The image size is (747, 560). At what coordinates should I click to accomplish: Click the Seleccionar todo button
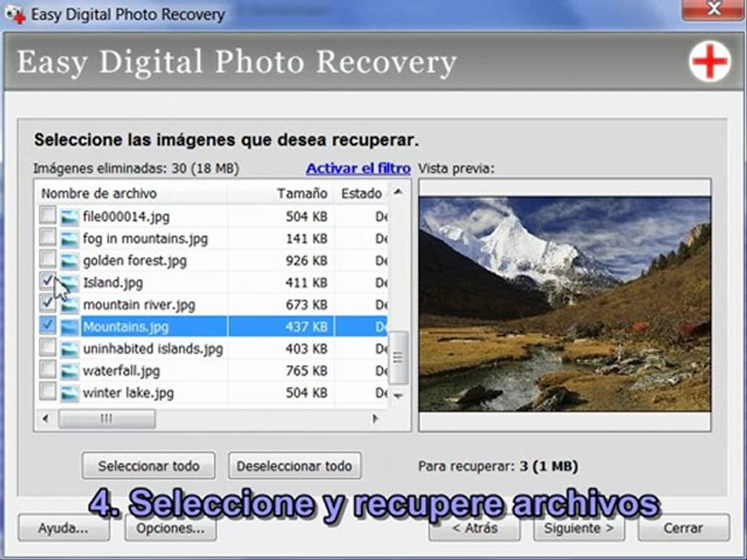(148, 466)
